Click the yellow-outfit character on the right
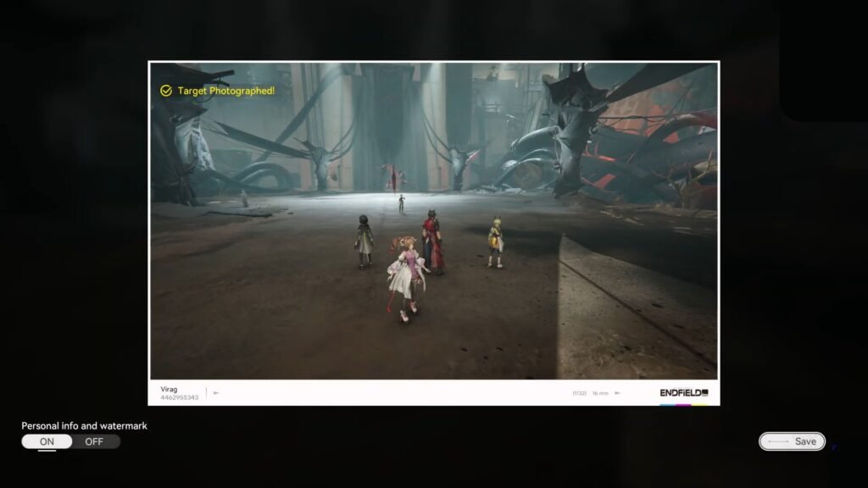This screenshot has width=868, height=488. (x=495, y=241)
